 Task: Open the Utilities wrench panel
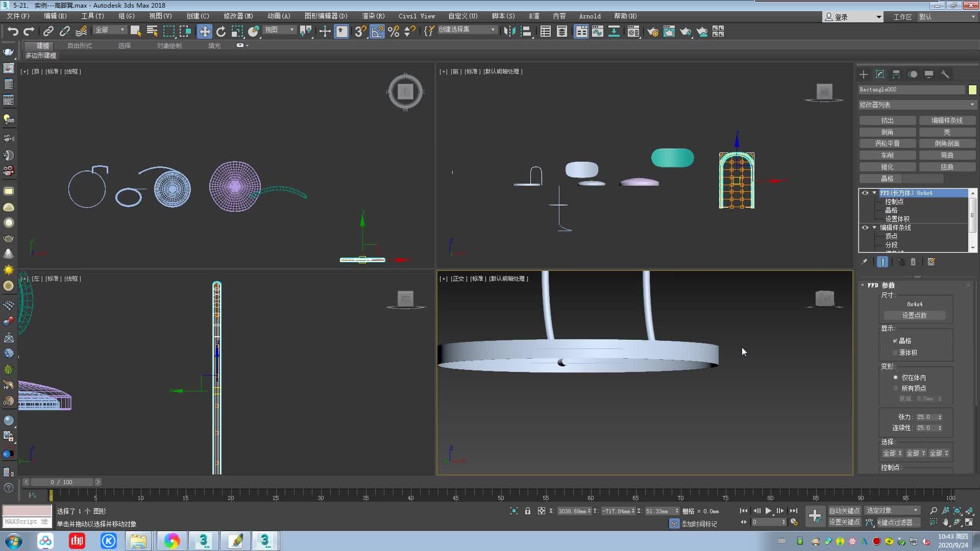point(945,74)
